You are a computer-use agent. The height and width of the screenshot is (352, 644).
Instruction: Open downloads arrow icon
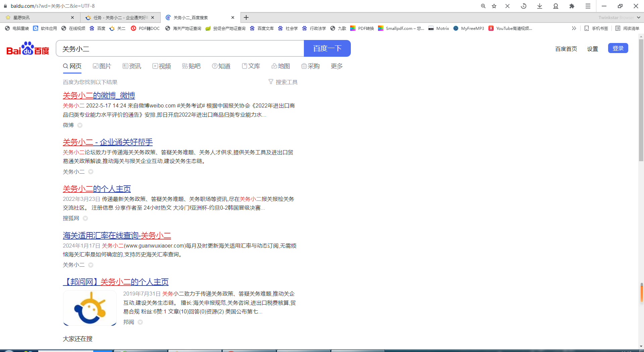click(x=540, y=6)
